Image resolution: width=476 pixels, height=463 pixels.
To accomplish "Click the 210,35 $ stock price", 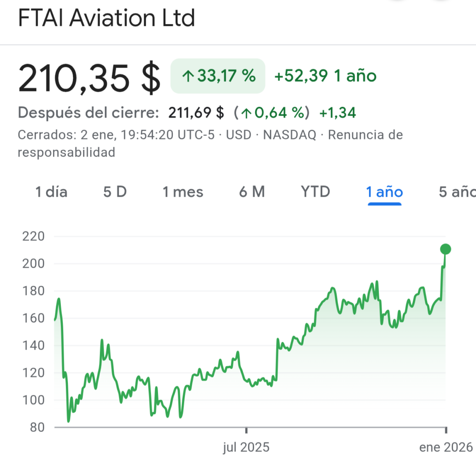I will tap(89, 77).
